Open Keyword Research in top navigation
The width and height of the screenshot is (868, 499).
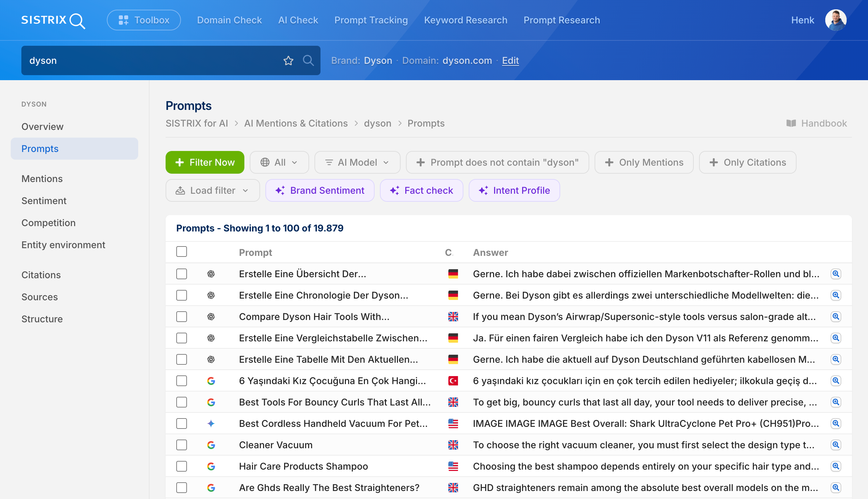(465, 20)
